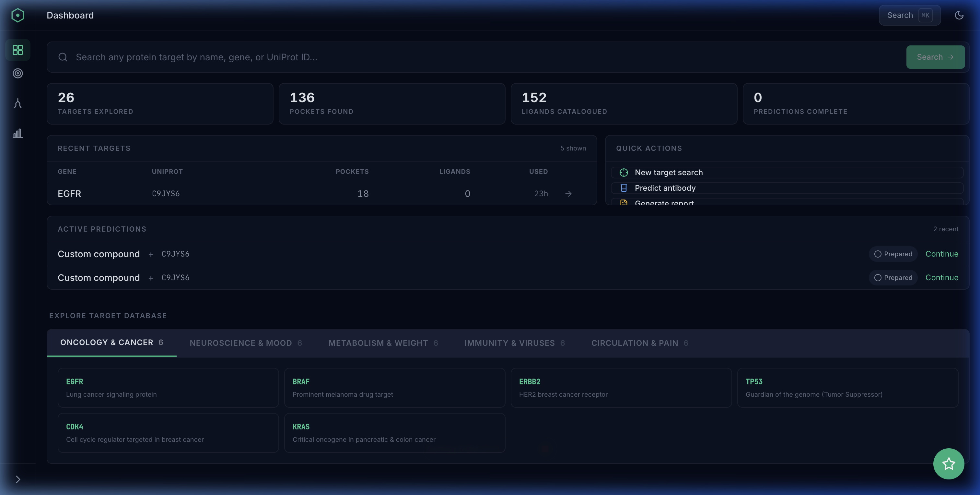Click the green star floating button

[x=949, y=464]
